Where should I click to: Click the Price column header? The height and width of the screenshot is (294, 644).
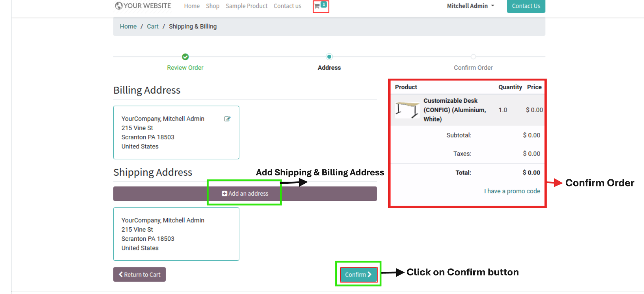tap(534, 87)
